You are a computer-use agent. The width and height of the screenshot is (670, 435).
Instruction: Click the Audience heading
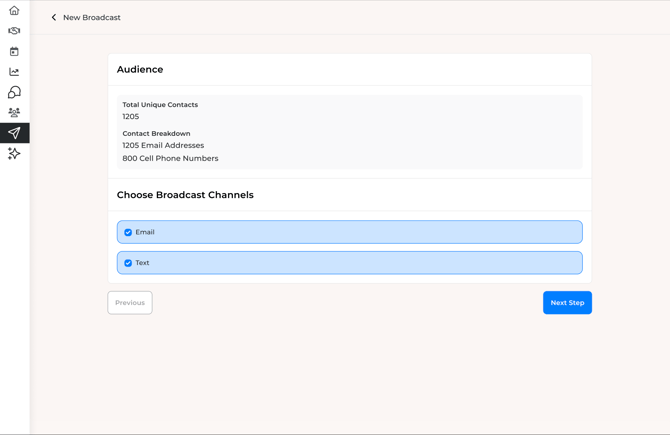[x=140, y=69]
